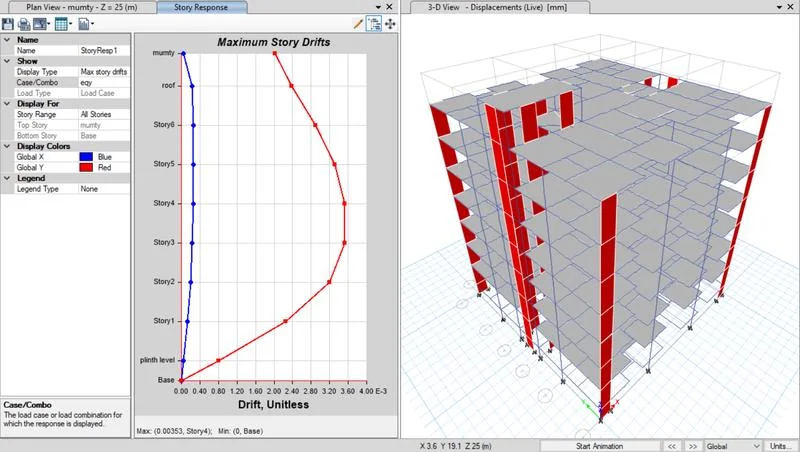Click the Case/Combo value eqy
800x452 pixels.
click(x=104, y=83)
